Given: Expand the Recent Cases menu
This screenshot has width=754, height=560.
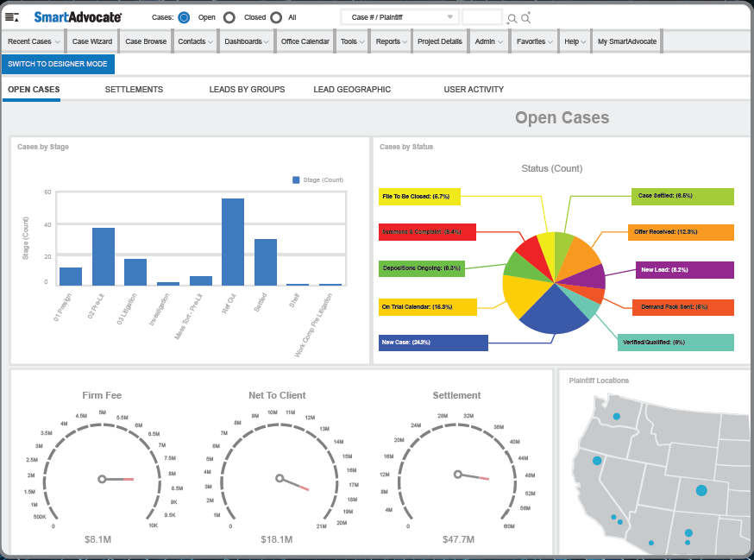Looking at the screenshot, I should 35,41.
